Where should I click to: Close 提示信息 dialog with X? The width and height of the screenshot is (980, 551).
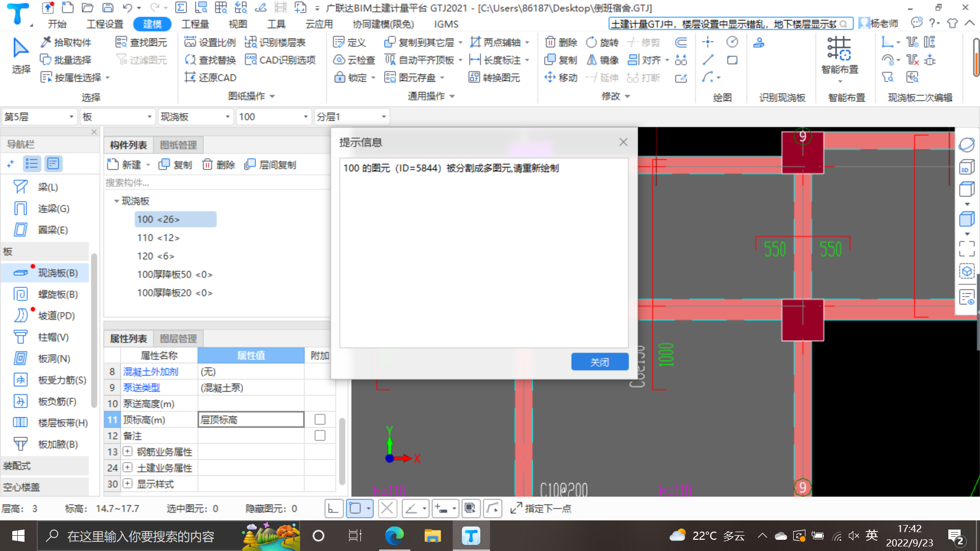tap(623, 142)
